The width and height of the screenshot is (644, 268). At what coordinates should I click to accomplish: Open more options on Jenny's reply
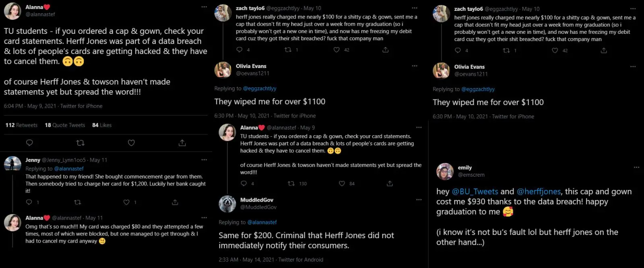tap(204, 160)
